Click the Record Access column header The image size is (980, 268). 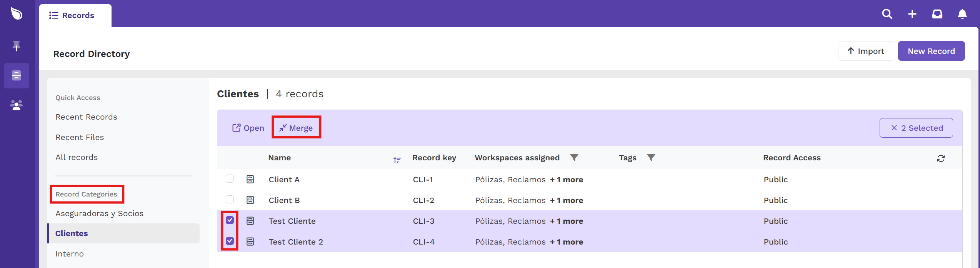pyautogui.click(x=792, y=158)
